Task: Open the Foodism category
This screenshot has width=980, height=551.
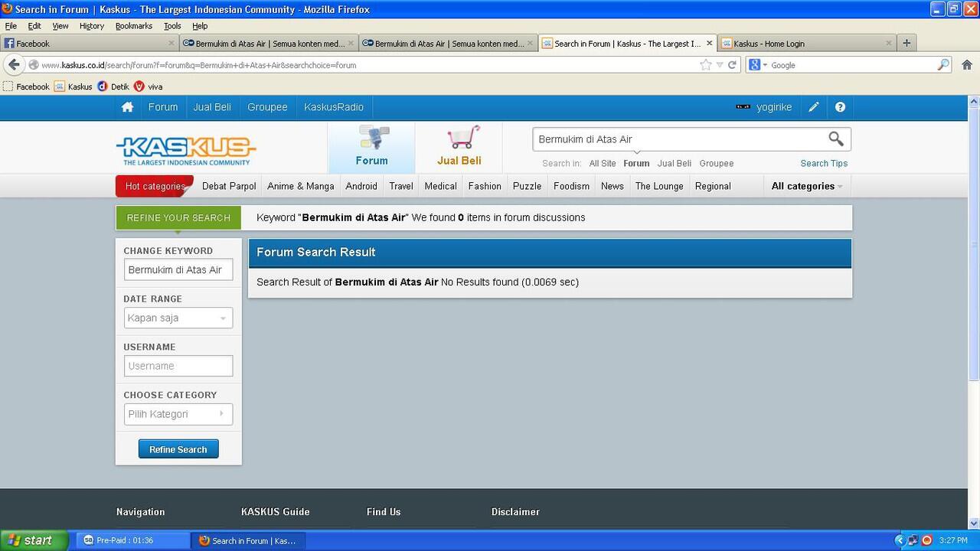Action: click(x=572, y=186)
